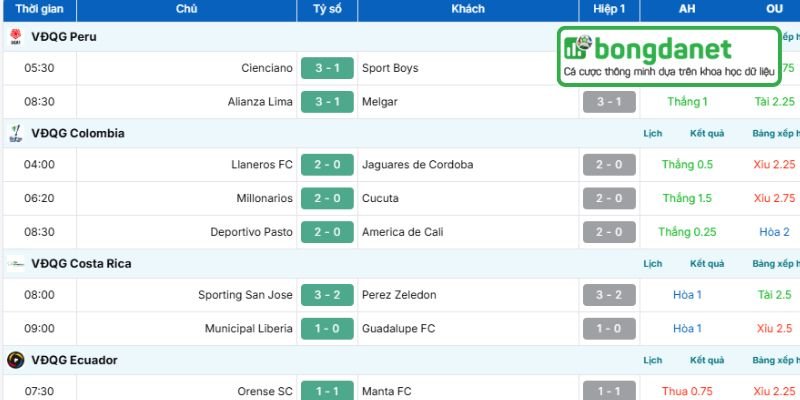800x400 pixels.
Task: Click the VĐQG Colombia league logo
Action: tap(15, 133)
